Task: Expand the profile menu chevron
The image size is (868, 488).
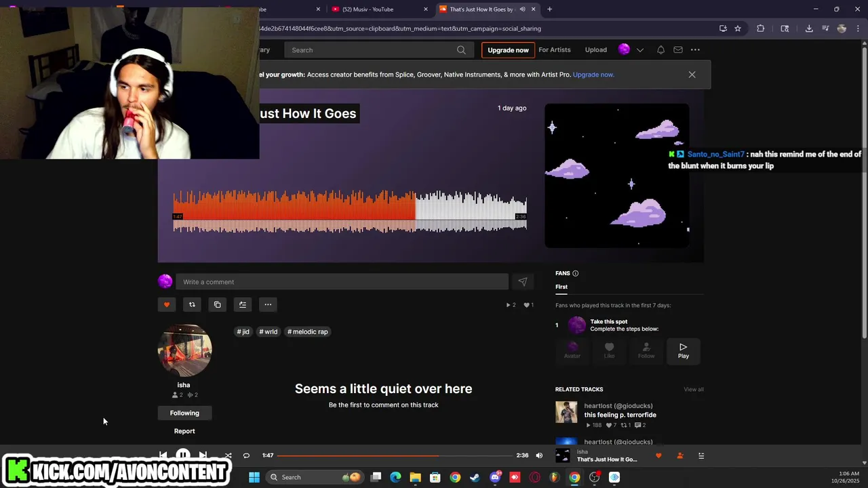Action: [639, 50]
